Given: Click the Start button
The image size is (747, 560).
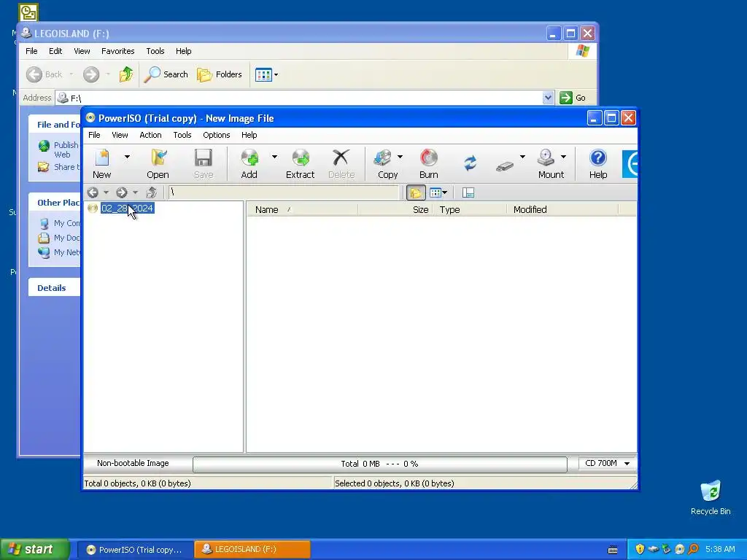Looking at the screenshot, I should pyautogui.click(x=35, y=549).
